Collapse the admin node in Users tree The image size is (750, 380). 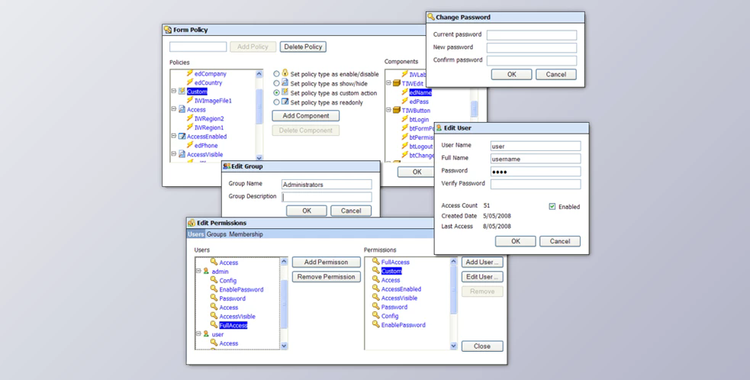click(199, 271)
